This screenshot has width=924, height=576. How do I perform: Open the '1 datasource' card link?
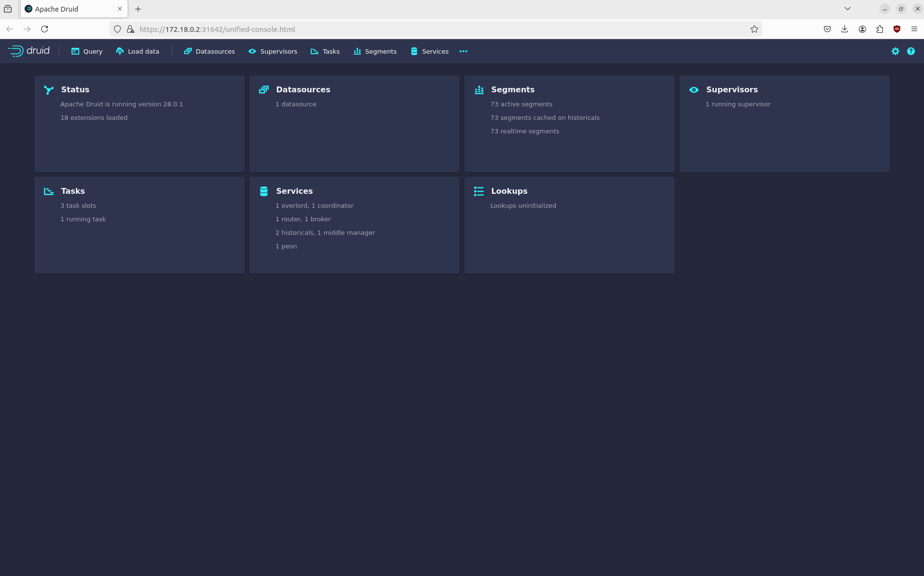pos(296,104)
